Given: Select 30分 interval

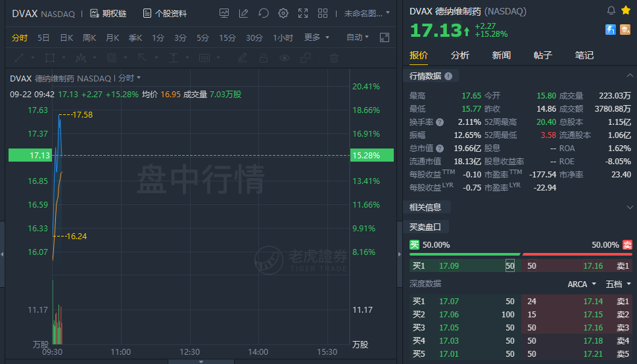Looking at the screenshot, I should pyautogui.click(x=254, y=38).
